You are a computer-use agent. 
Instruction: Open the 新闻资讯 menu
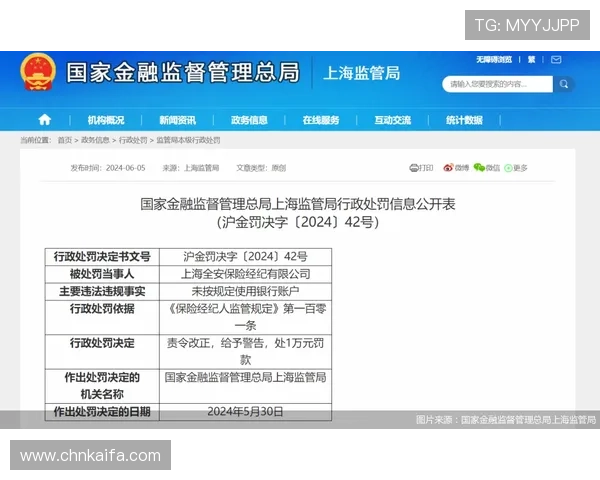click(178, 120)
